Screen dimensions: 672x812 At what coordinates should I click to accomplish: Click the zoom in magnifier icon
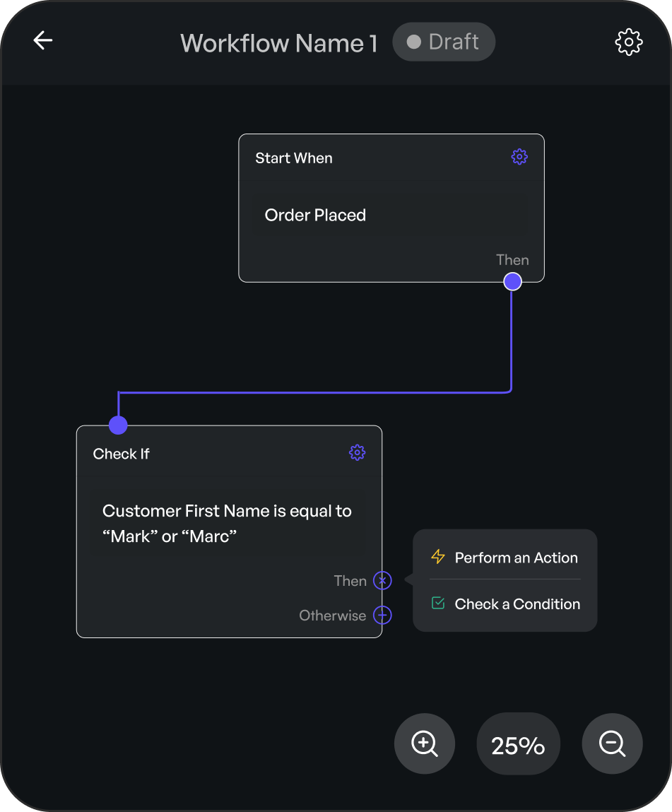point(424,743)
